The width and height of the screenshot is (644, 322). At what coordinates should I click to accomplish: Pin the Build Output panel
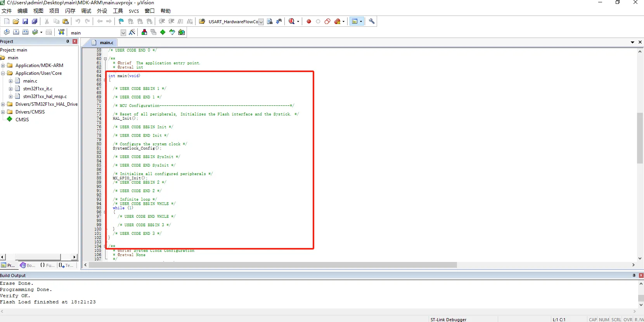coord(634,276)
